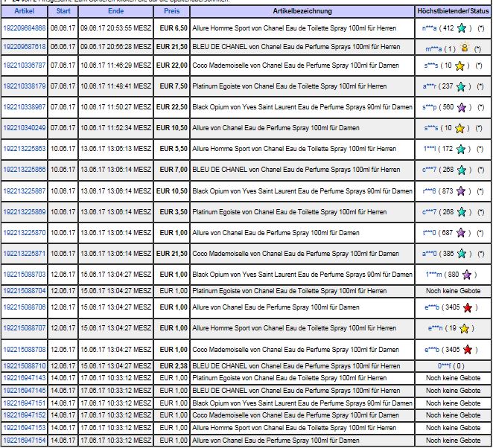Open article 192215088704

[25, 291]
